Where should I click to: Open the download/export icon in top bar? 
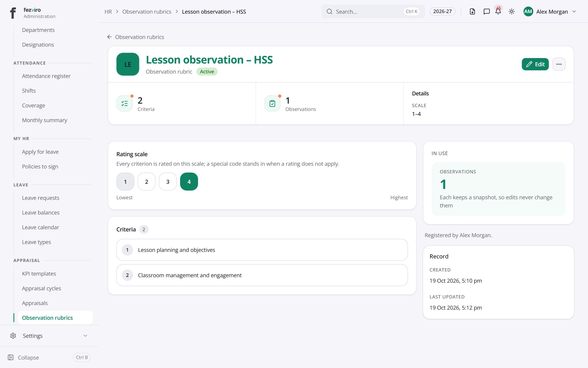tap(472, 11)
